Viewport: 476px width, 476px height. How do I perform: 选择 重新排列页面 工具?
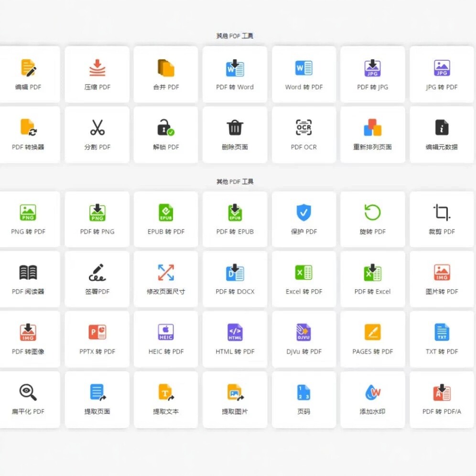pyautogui.click(x=372, y=134)
